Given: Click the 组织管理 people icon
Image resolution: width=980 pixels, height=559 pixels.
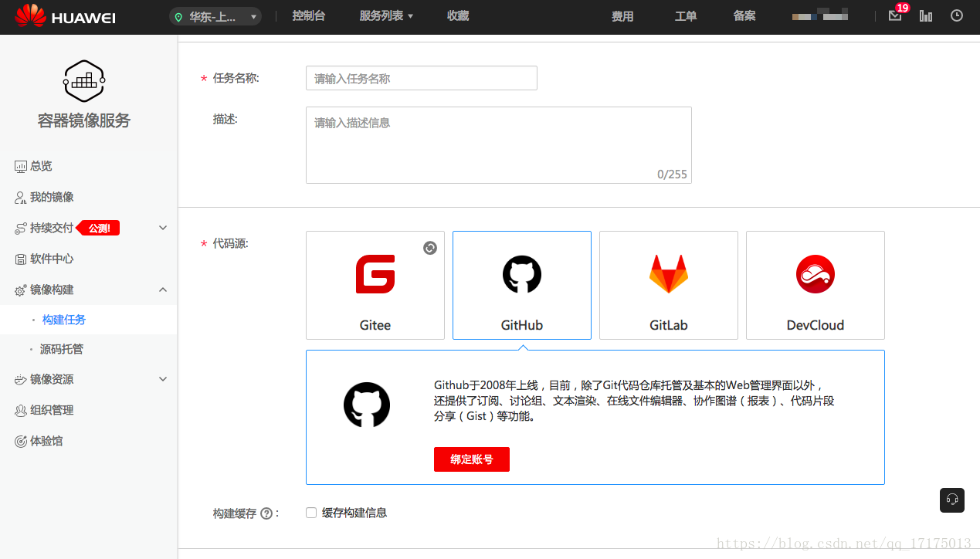Looking at the screenshot, I should point(21,411).
